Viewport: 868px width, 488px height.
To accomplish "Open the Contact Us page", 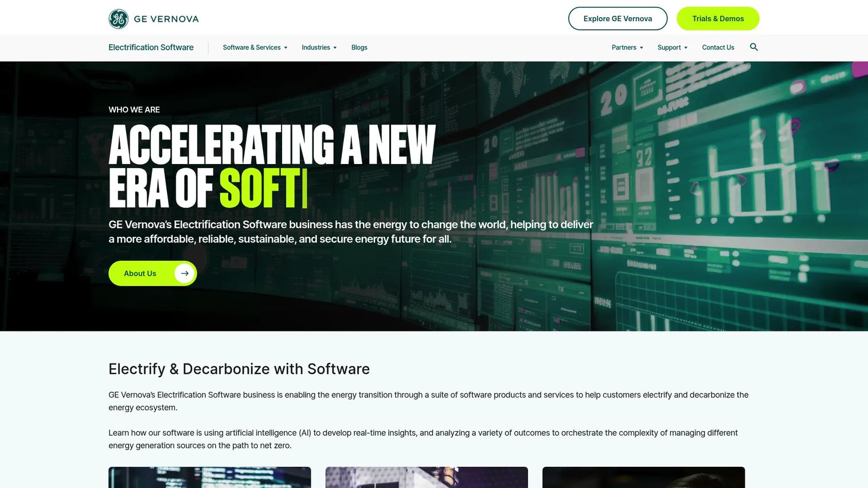I will 718,48.
